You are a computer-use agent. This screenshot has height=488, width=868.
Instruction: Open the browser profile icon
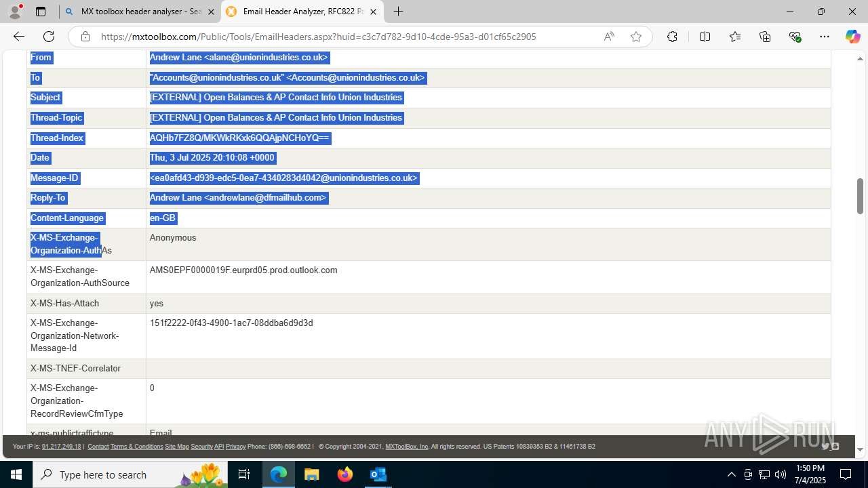[x=15, y=12]
